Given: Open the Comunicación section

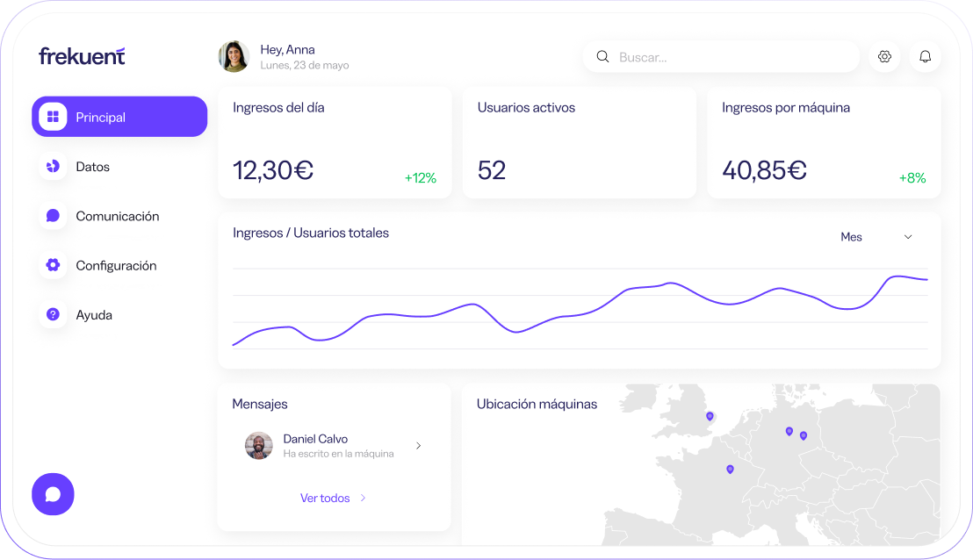Looking at the screenshot, I should 118,216.
